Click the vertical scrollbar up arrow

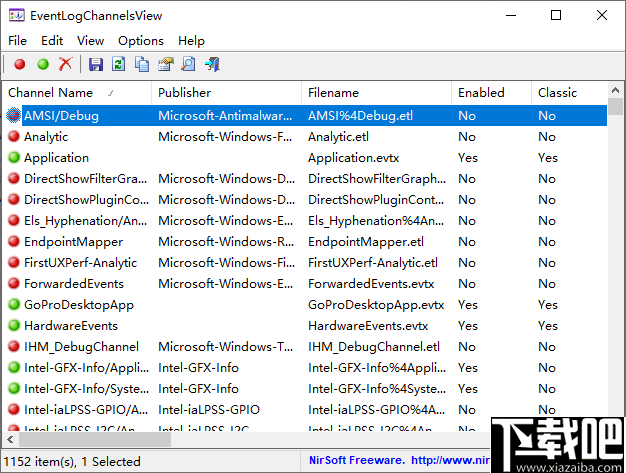tap(615, 90)
